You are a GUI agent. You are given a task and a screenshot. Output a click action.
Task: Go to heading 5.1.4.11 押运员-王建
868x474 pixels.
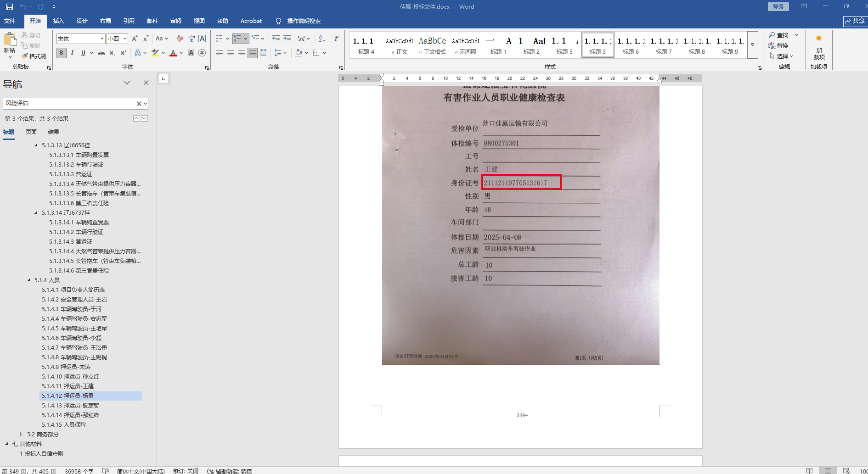(x=68, y=386)
